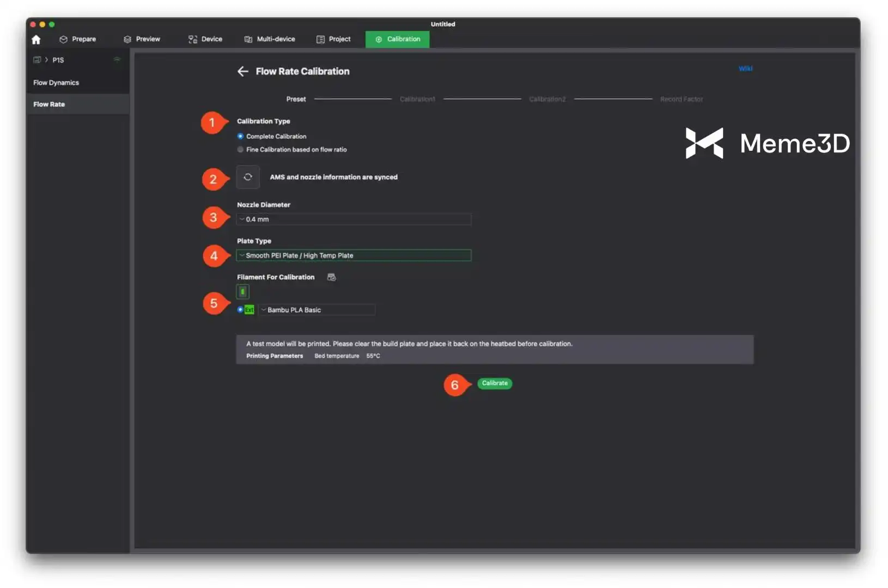Click the AMS sync refresh icon button

click(x=248, y=177)
